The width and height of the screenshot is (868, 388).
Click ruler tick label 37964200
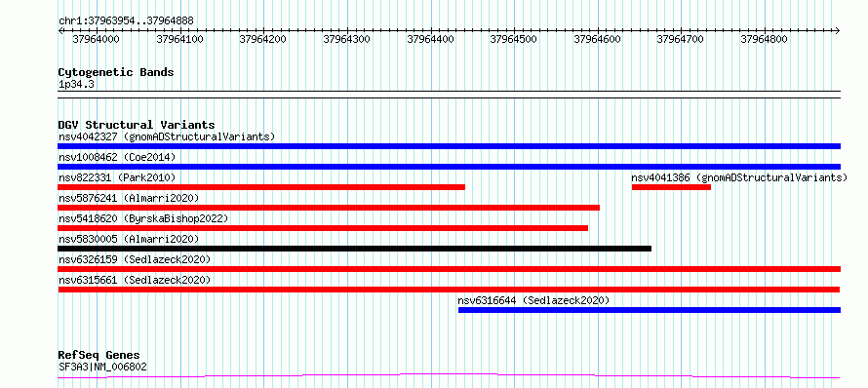(263, 39)
